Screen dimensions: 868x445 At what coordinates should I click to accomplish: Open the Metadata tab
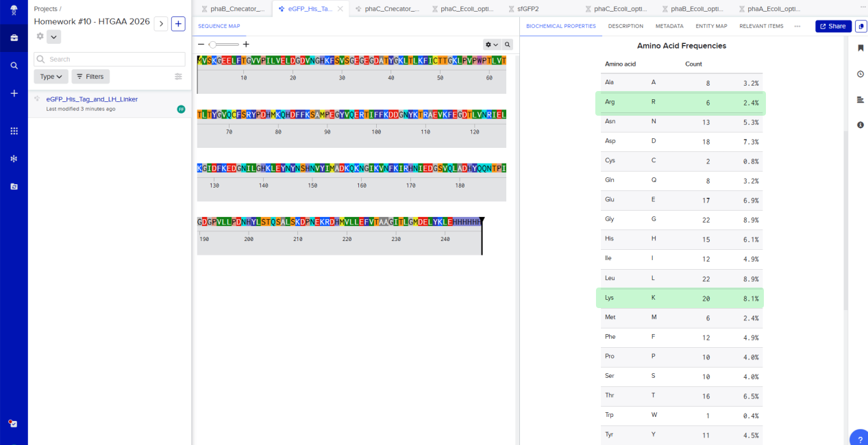coord(669,26)
